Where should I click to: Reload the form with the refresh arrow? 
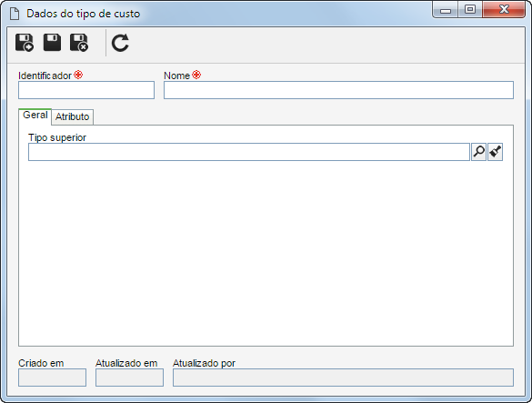[120, 43]
